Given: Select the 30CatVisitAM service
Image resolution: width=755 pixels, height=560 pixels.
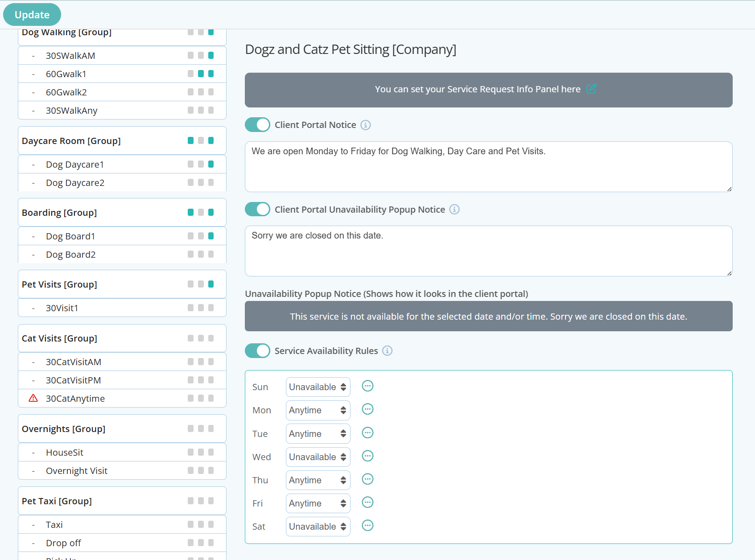Looking at the screenshot, I should (x=122, y=362).
